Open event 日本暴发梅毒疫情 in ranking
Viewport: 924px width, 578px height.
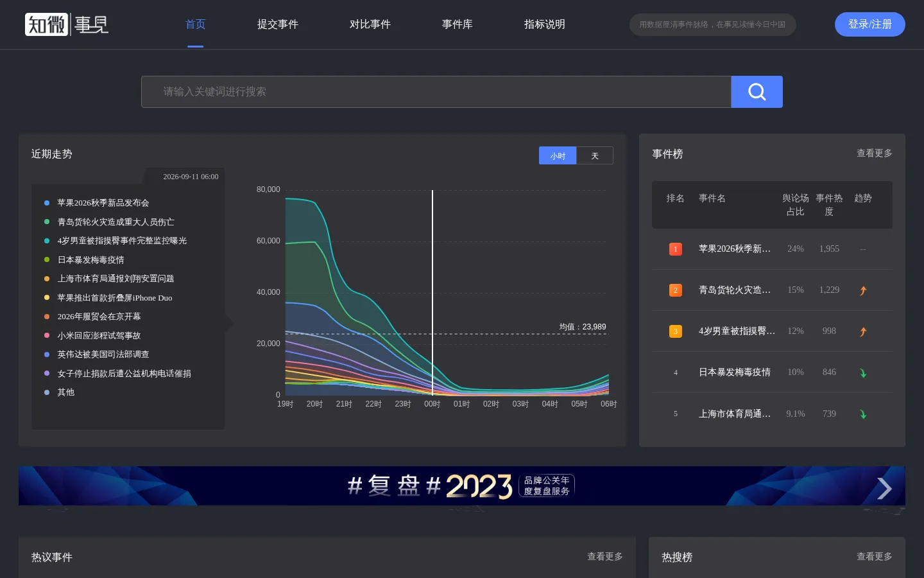pos(735,372)
